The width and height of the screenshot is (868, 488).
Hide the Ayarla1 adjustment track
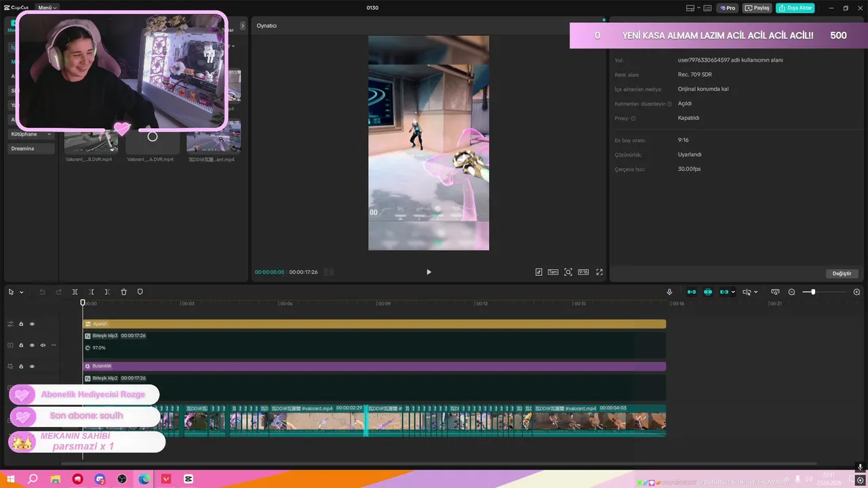click(32, 324)
